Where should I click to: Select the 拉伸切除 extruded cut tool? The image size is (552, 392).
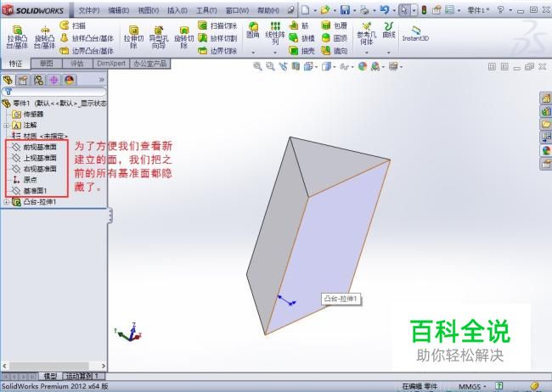[x=133, y=37]
